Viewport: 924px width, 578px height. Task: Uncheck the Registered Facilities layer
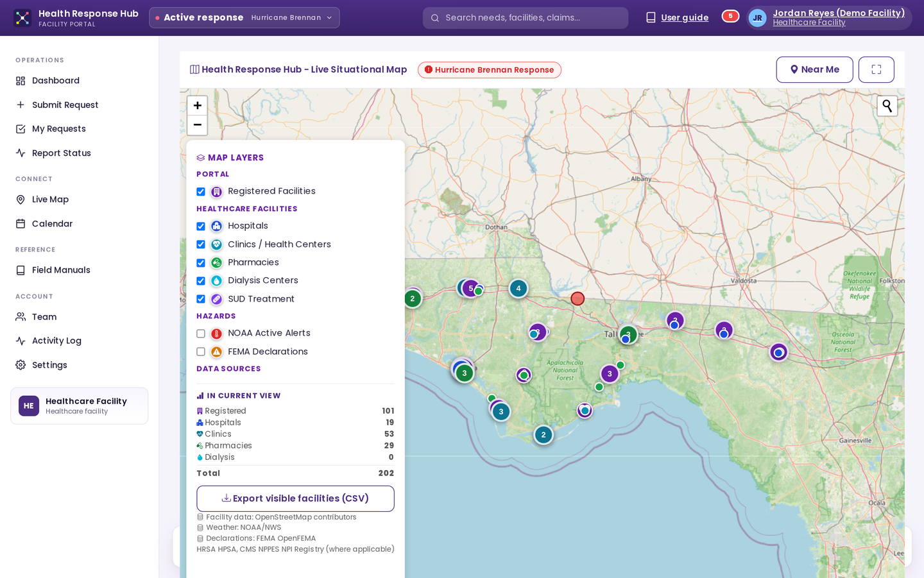(201, 192)
